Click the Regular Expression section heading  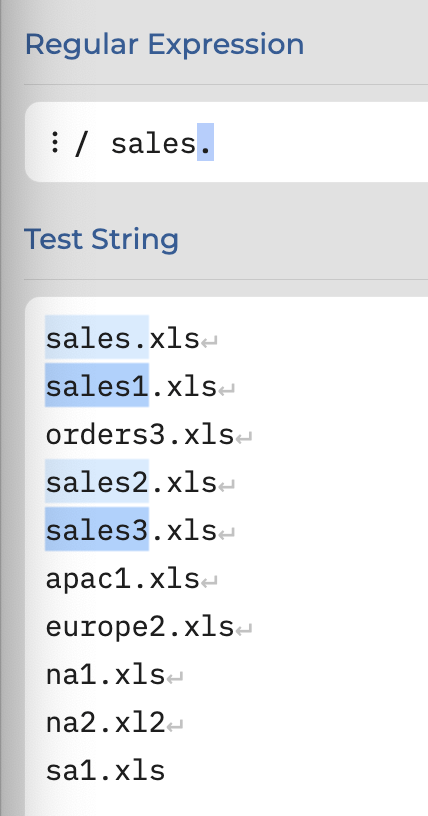point(165,45)
